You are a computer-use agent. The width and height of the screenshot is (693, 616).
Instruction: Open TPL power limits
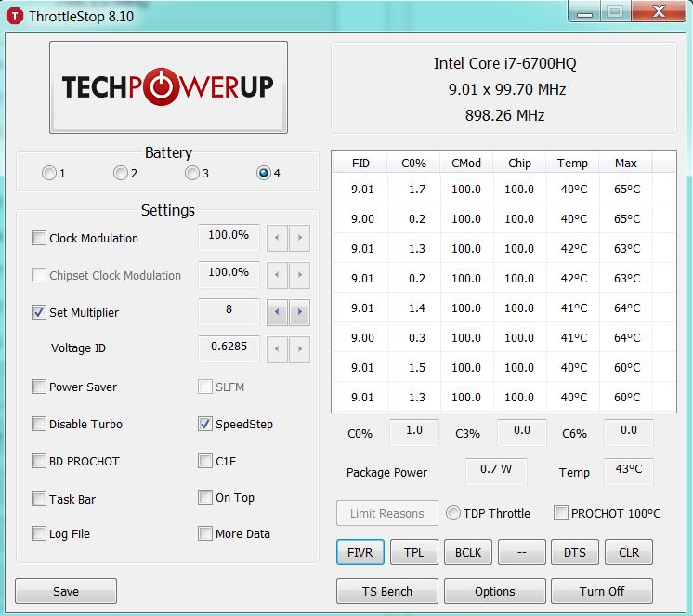tap(414, 552)
